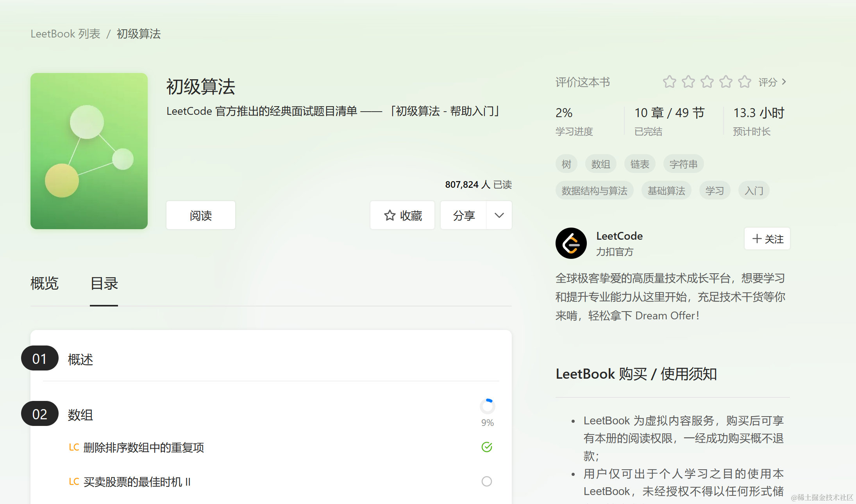The width and height of the screenshot is (856, 504).
Task: Go to LeetBook 列表 breadcrumb
Action: [66, 34]
